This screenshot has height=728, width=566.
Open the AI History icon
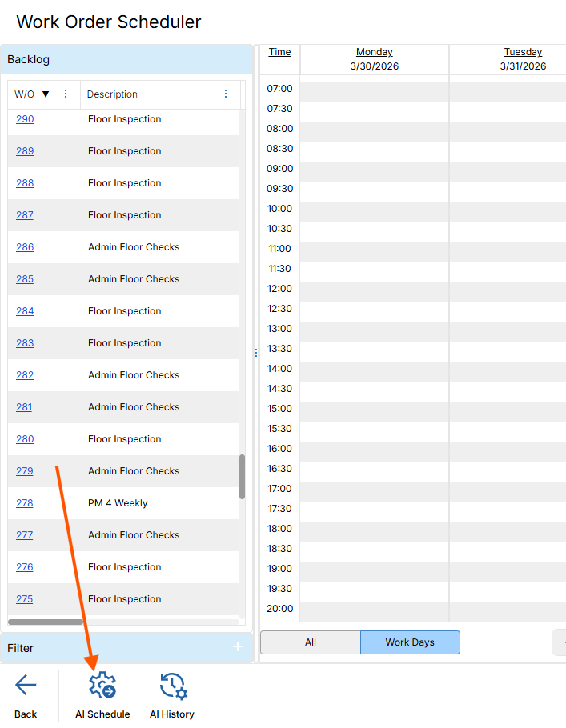(x=172, y=686)
